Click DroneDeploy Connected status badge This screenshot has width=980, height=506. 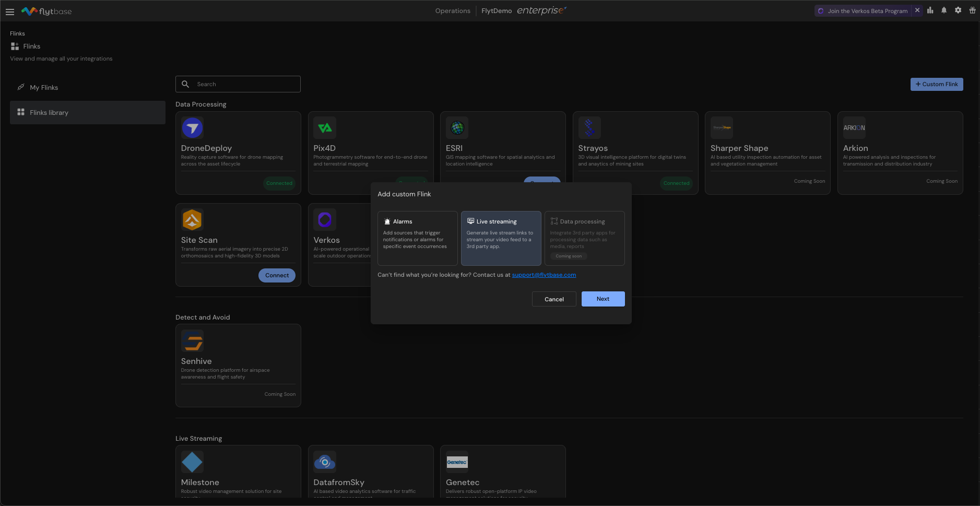click(279, 183)
